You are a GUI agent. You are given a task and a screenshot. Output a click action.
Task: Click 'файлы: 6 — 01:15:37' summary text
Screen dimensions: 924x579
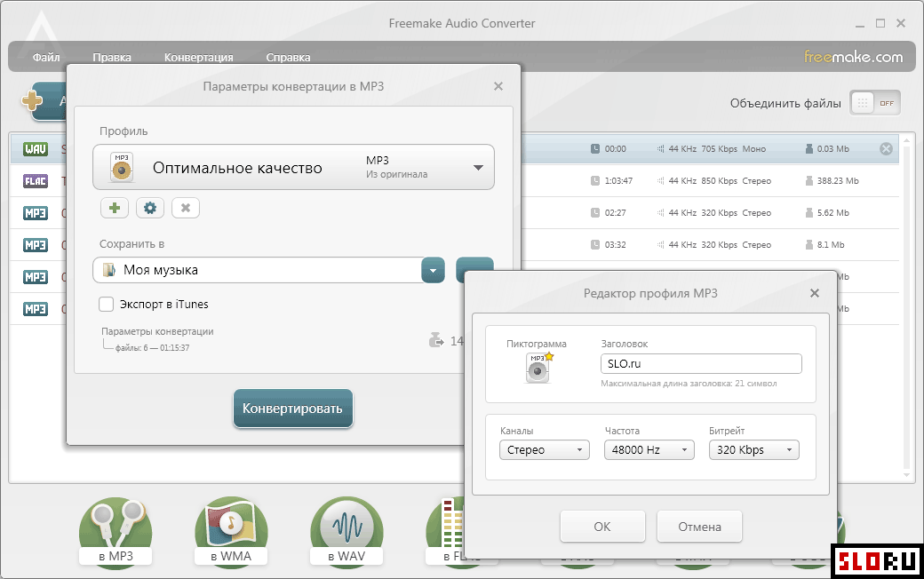[x=152, y=348]
